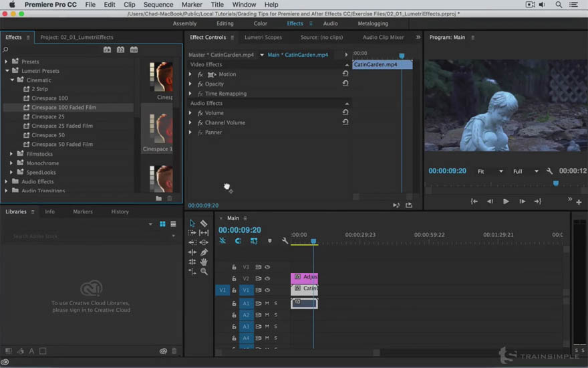Open the Full playback resolution dropdown
The height and width of the screenshot is (368, 588).
[525, 171]
